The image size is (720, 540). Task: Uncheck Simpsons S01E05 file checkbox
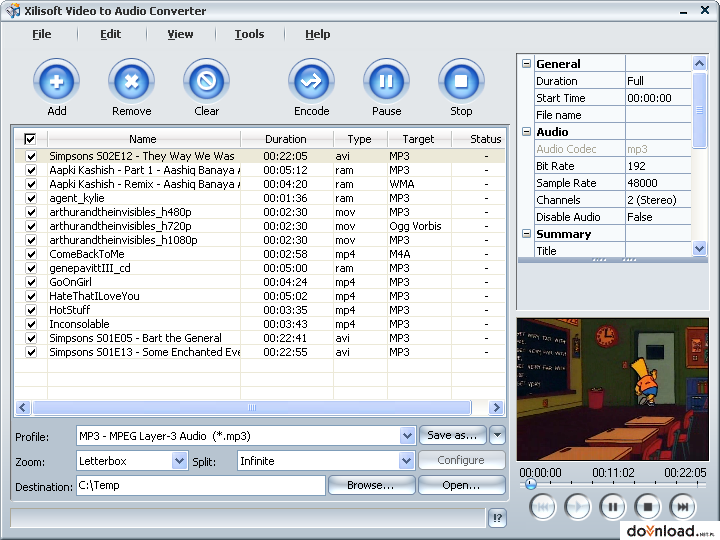[31, 338]
